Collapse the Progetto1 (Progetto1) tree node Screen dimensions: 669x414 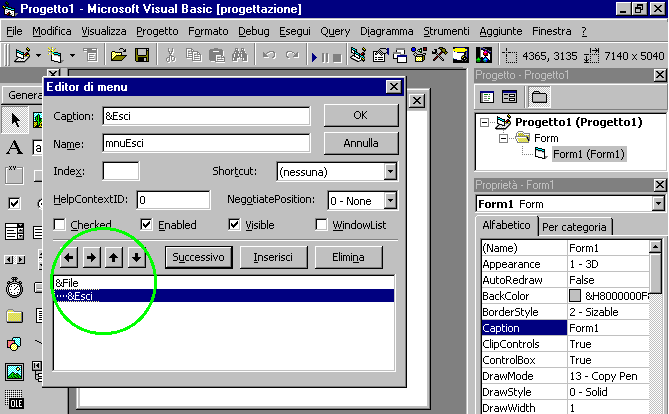coord(484,123)
